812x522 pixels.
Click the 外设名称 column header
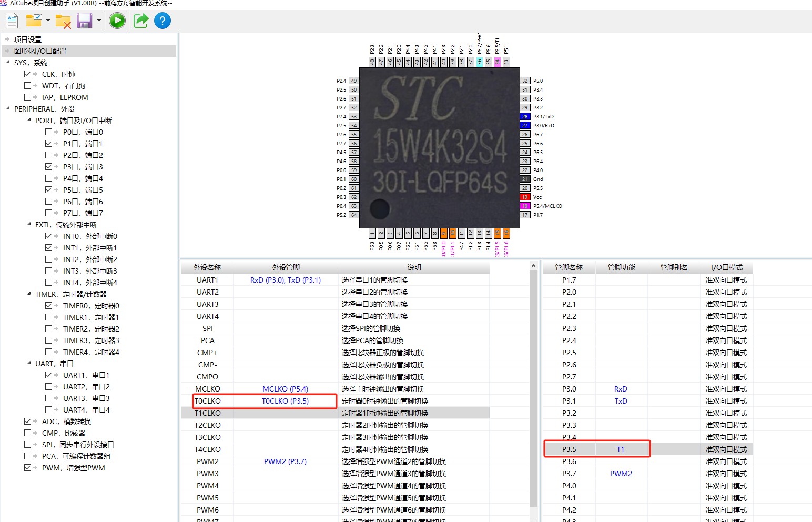tap(207, 267)
